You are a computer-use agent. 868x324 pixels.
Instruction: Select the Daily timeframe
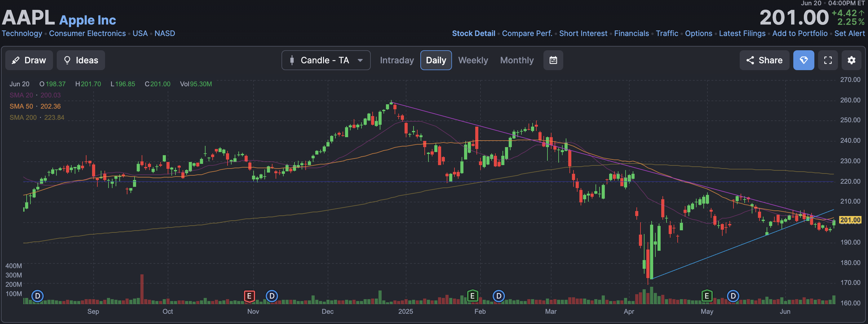point(436,60)
